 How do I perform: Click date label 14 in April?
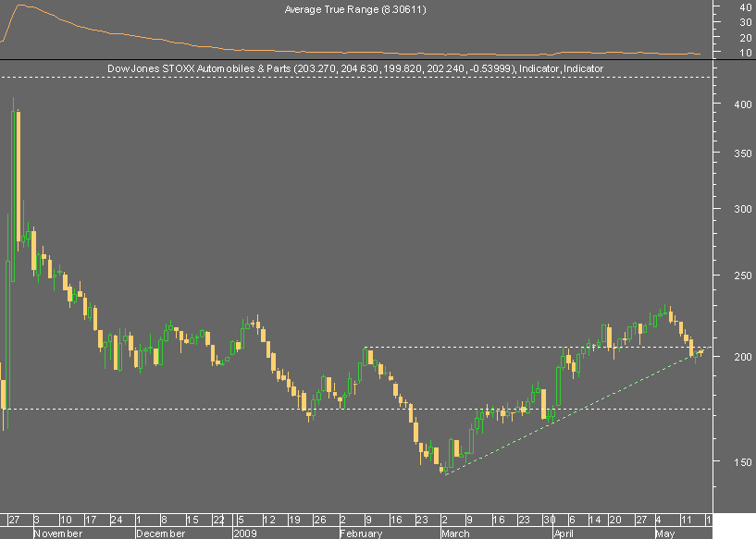point(595,521)
